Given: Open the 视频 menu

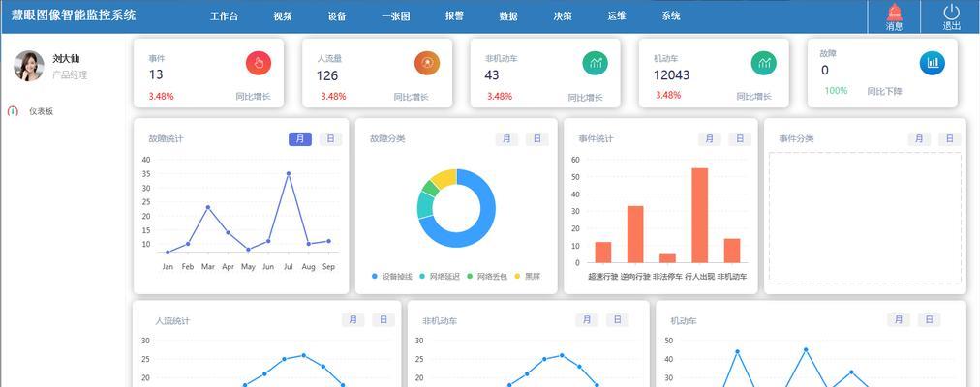Looking at the screenshot, I should [x=283, y=16].
